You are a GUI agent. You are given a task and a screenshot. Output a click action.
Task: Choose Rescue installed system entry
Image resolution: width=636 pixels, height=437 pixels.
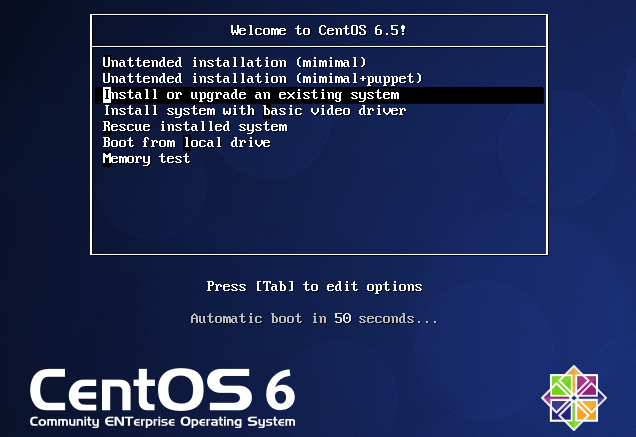coord(195,127)
